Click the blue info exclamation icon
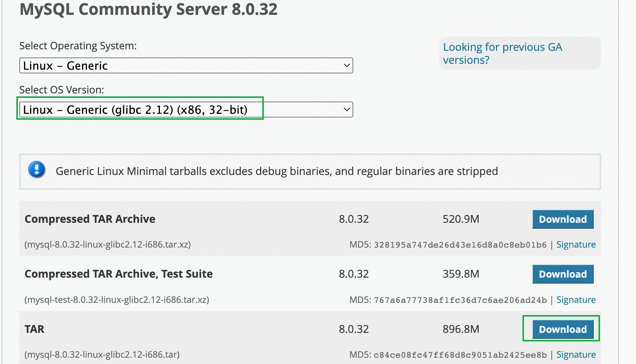Viewport: 636px width, 364px height. pyautogui.click(x=37, y=170)
